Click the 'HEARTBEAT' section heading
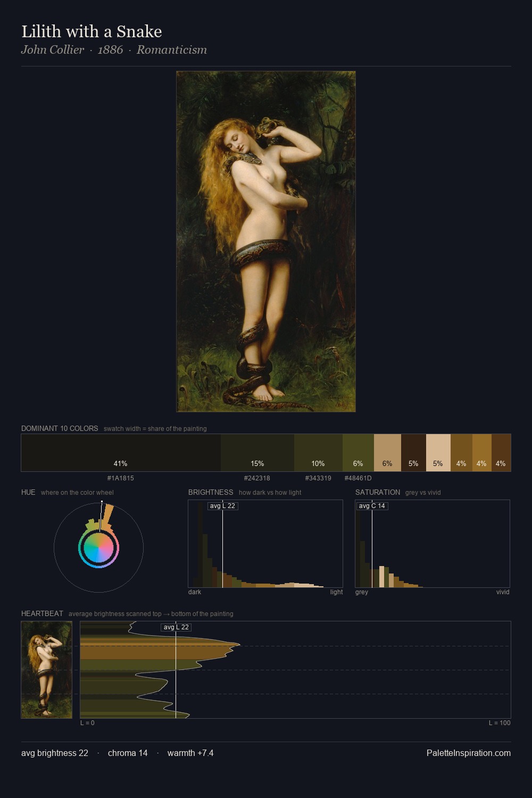This screenshot has width=532, height=798. [42, 613]
